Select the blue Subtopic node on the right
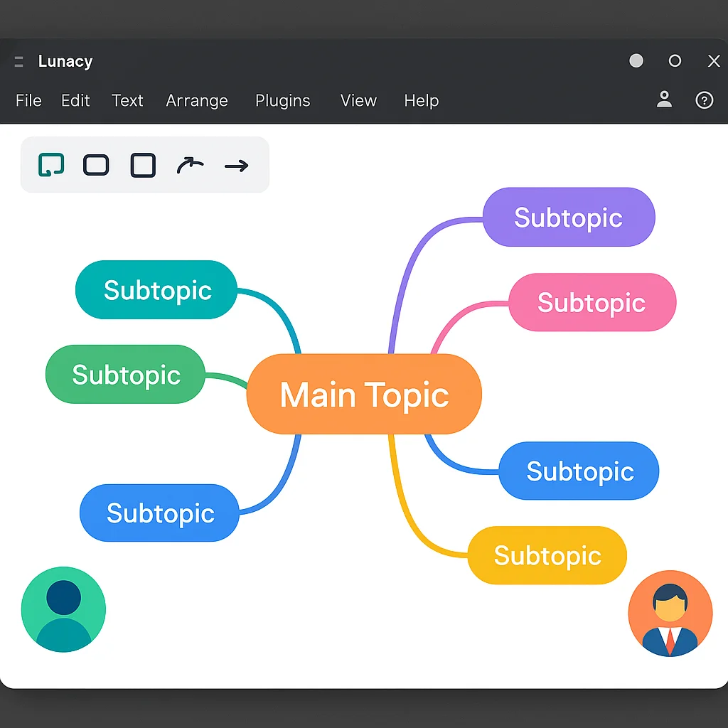The width and height of the screenshot is (728, 728). [x=579, y=471]
